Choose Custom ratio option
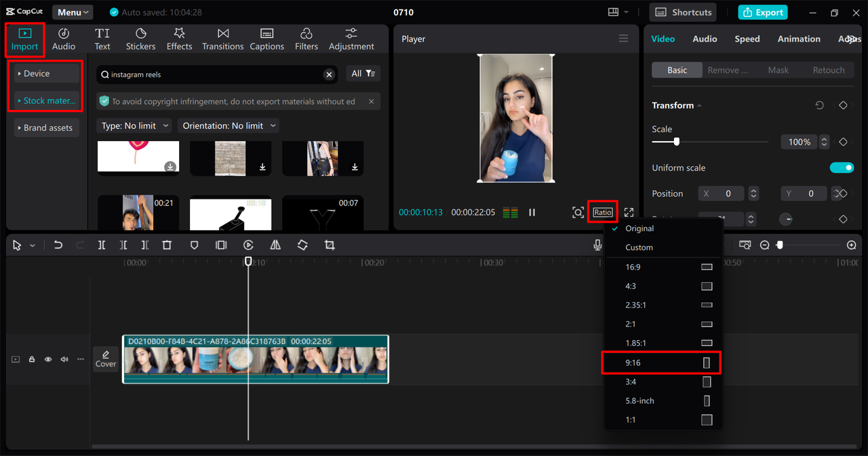The image size is (868, 456). (x=663, y=248)
